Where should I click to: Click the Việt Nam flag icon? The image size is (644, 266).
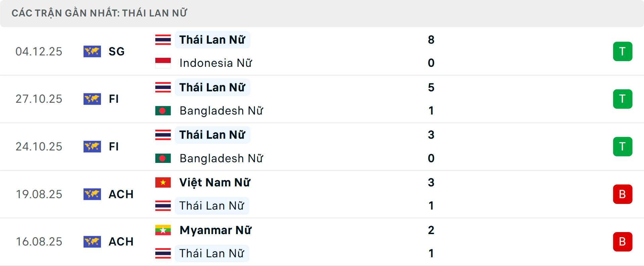click(x=163, y=182)
